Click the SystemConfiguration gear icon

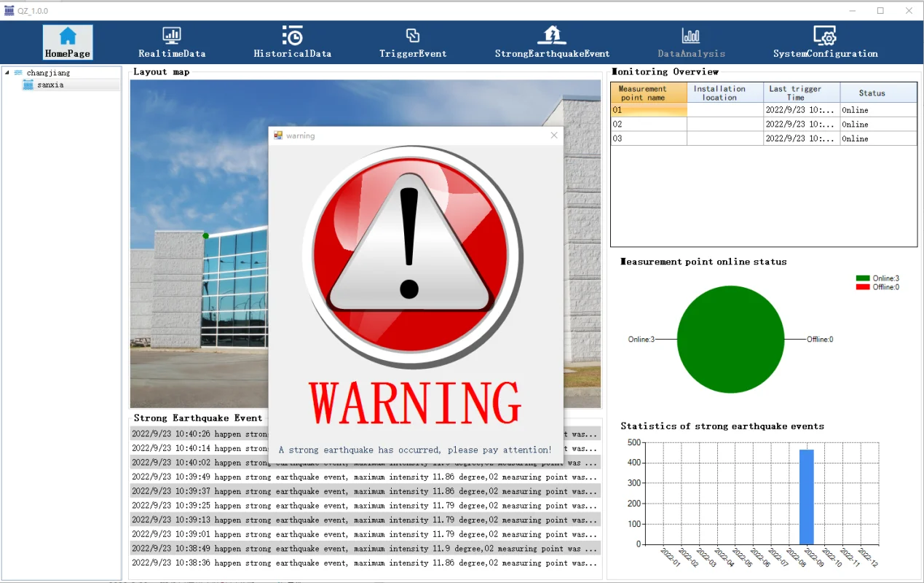pyautogui.click(x=825, y=34)
